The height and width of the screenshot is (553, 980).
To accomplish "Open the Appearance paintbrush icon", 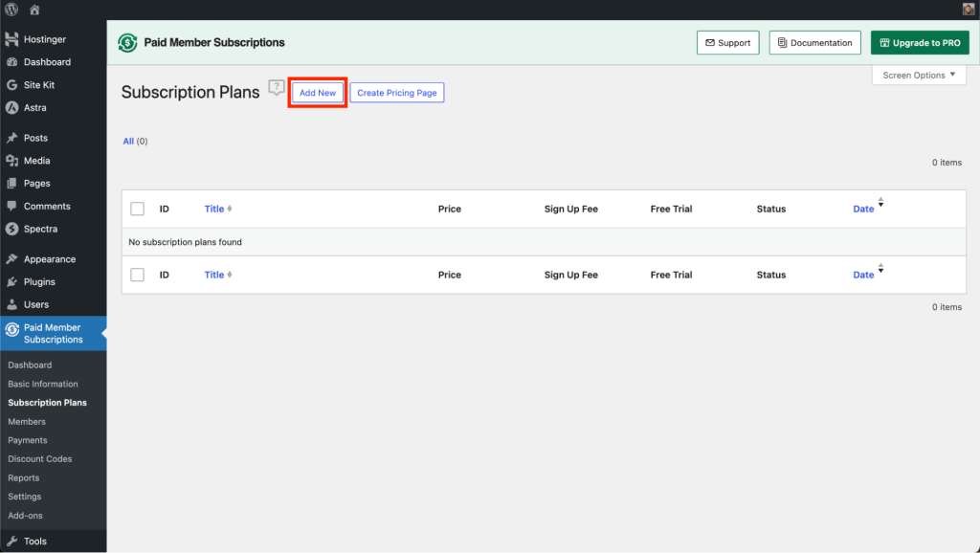I will point(11,258).
